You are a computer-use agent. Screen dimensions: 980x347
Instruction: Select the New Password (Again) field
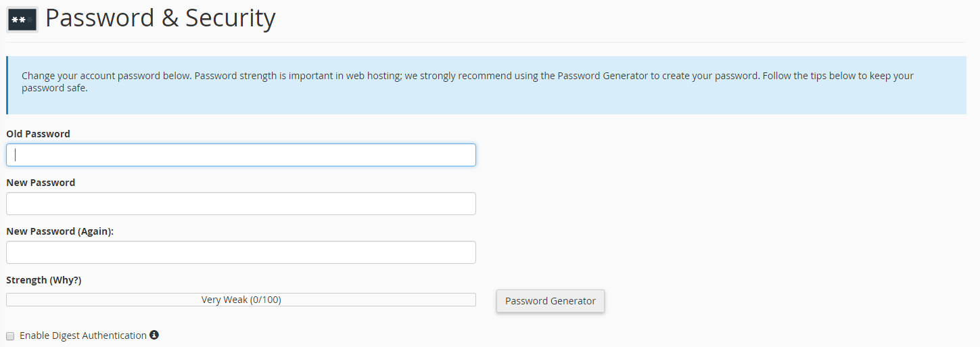tap(241, 252)
